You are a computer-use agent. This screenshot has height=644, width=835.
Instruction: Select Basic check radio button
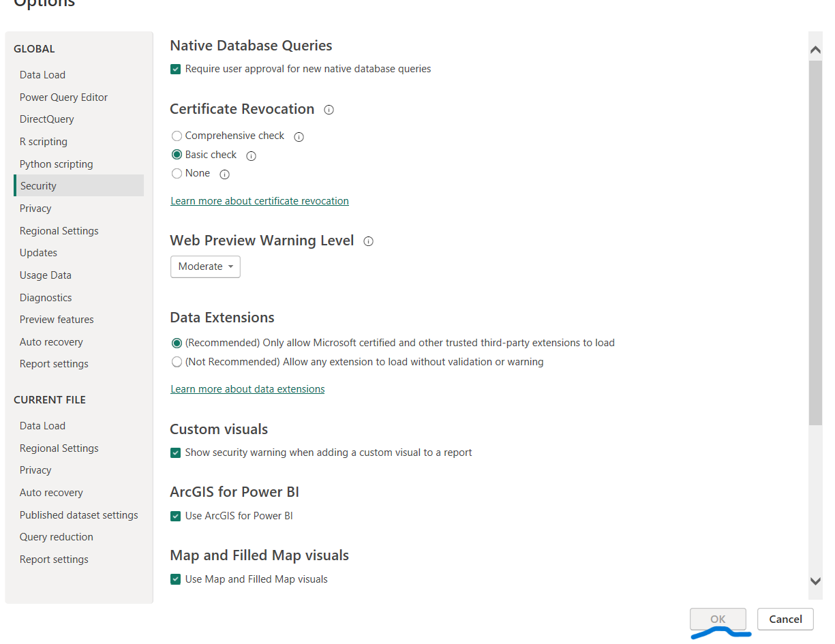(177, 155)
